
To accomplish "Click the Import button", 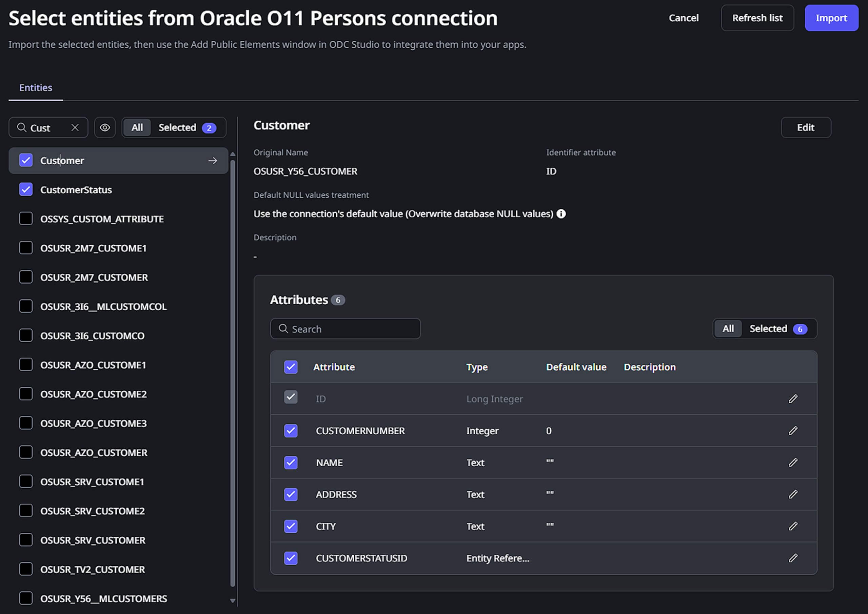I will point(831,18).
